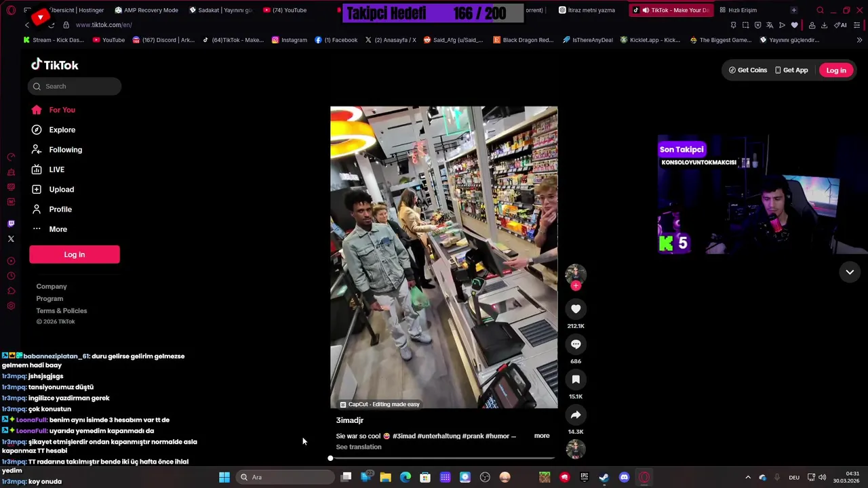Open creator avatar beside the video
868x488 pixels.
576,274
